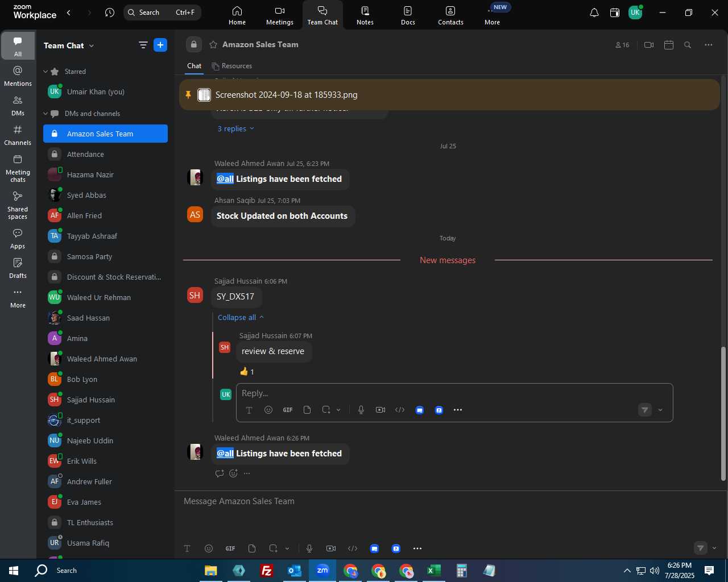Viewport: 728px width, 582px height.
Task: Collapse the Starred section
Action: pyautogui.click(x=45, y=72)
